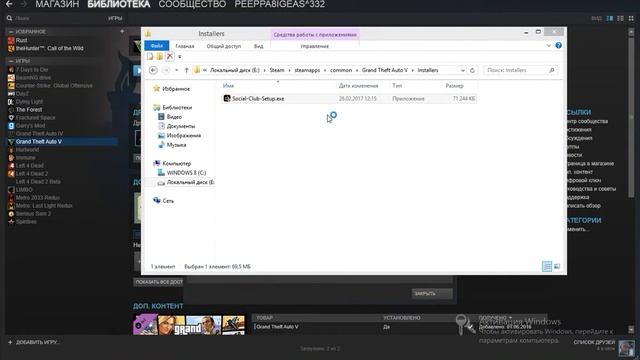640x360 pixels.
Task: Click the Properties icon in quick access toolbar
Action: (x=150, y=56)
